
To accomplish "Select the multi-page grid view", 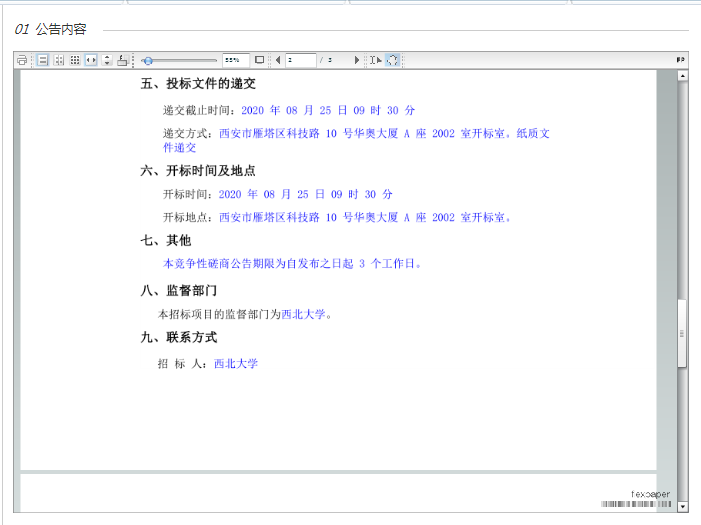I will coord(75,60).
